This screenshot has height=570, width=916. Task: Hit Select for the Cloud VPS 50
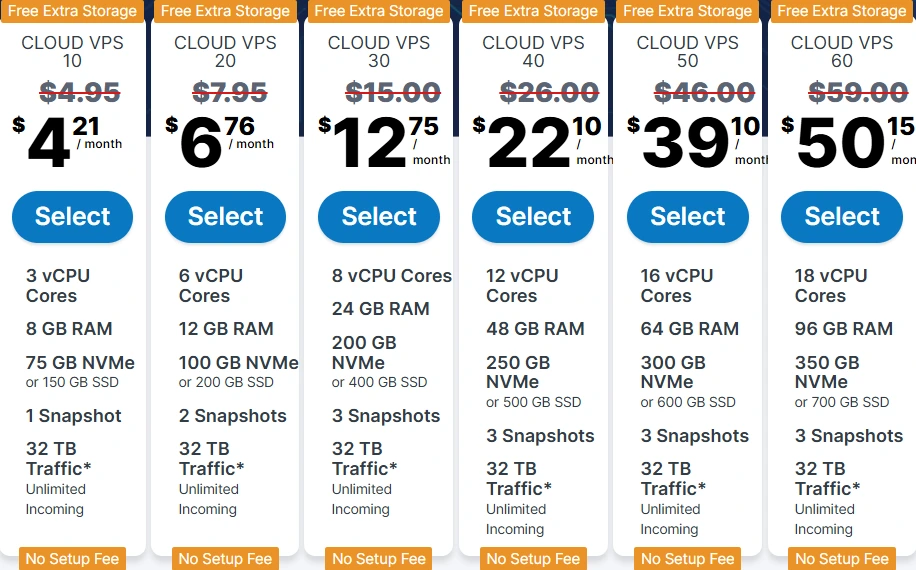688,217
